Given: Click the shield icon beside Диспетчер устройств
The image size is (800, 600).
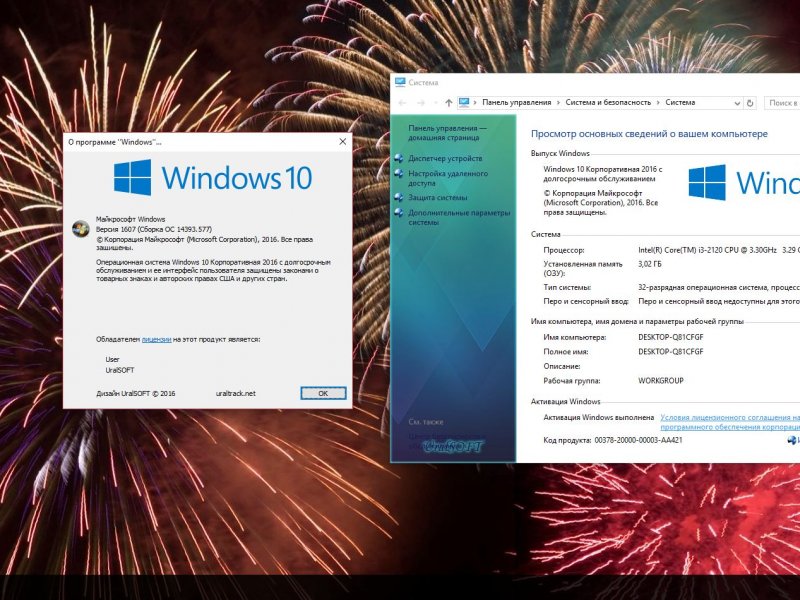Looking at the screenshot, I should [399, 159].
